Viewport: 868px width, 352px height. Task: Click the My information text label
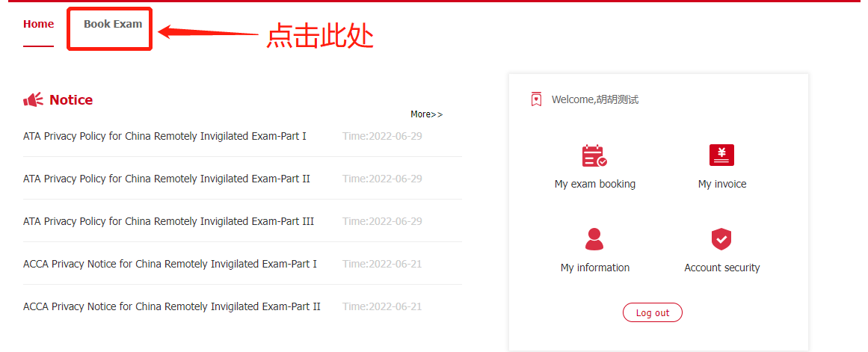(594, 268)
